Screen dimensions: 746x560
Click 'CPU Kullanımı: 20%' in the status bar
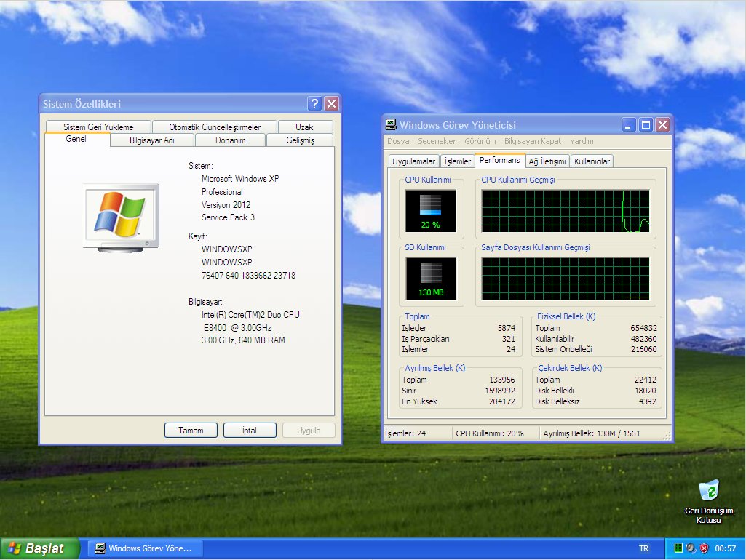coord(490,433)
